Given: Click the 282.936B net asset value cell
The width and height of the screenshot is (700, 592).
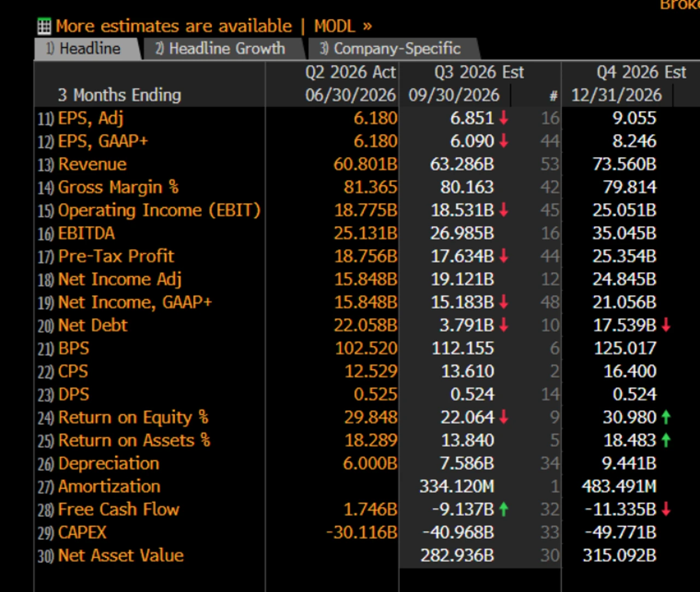Looking at the screenshot, I should (457, 555).
